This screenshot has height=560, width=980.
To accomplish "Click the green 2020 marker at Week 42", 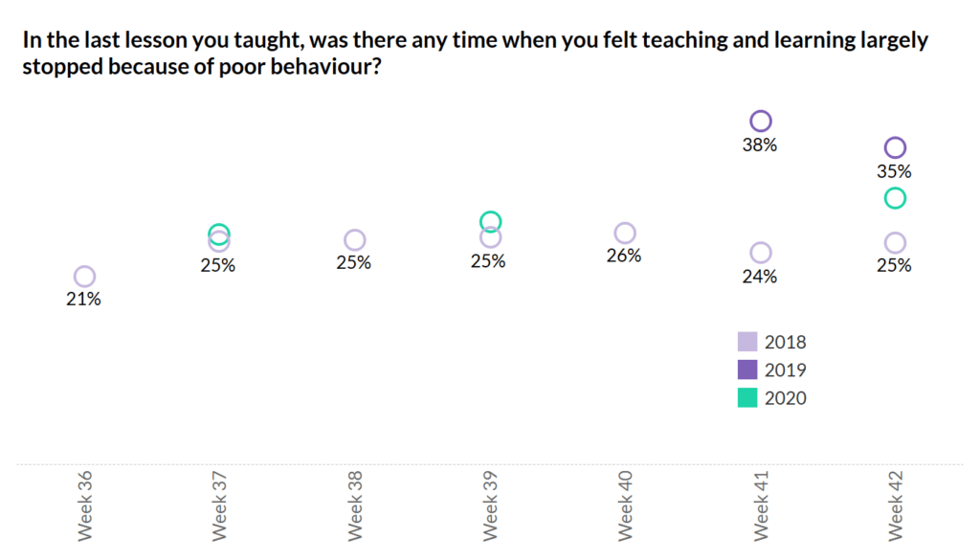I will [x=895, y=199].
